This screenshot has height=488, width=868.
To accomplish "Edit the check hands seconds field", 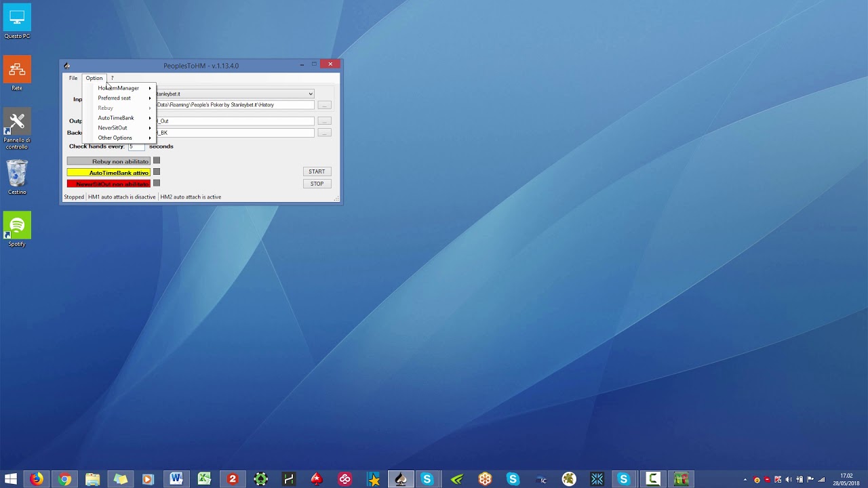I will (x=137, y=146).
